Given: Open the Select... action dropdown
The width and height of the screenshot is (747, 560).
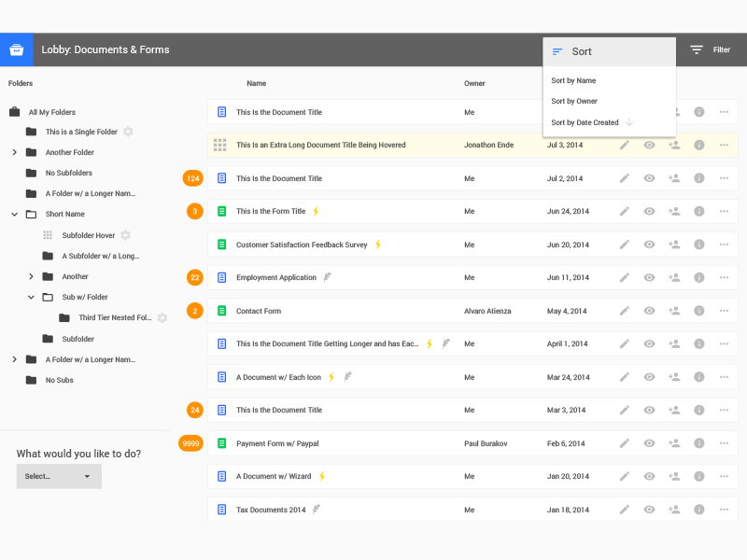Looking at the screenshot, I should (59, 476).
